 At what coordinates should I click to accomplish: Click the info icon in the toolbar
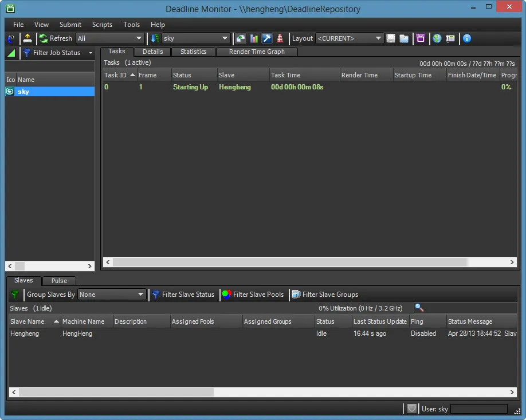click(x=467, y=38)
